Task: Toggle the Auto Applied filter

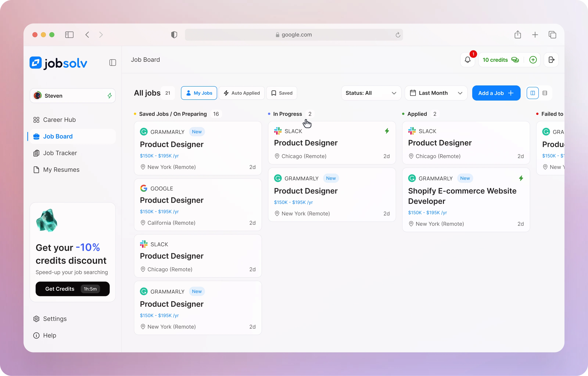Action: pos(241,93)
